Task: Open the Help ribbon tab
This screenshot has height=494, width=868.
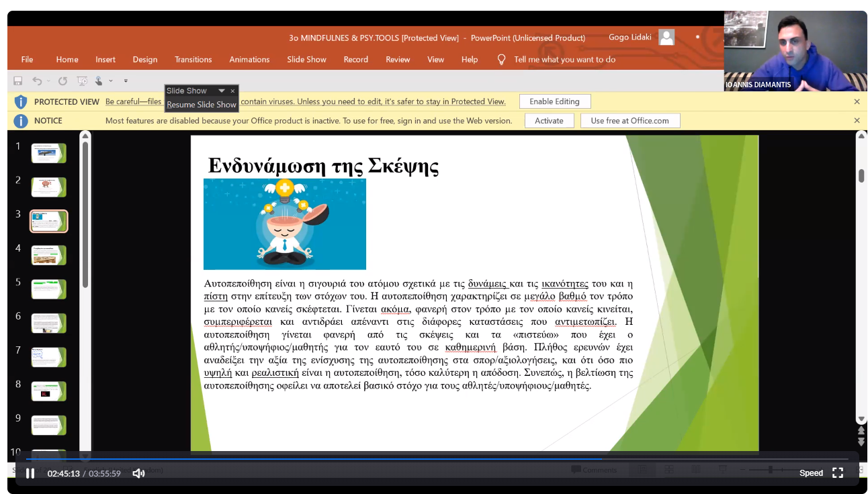Action: tap(470, 59)
